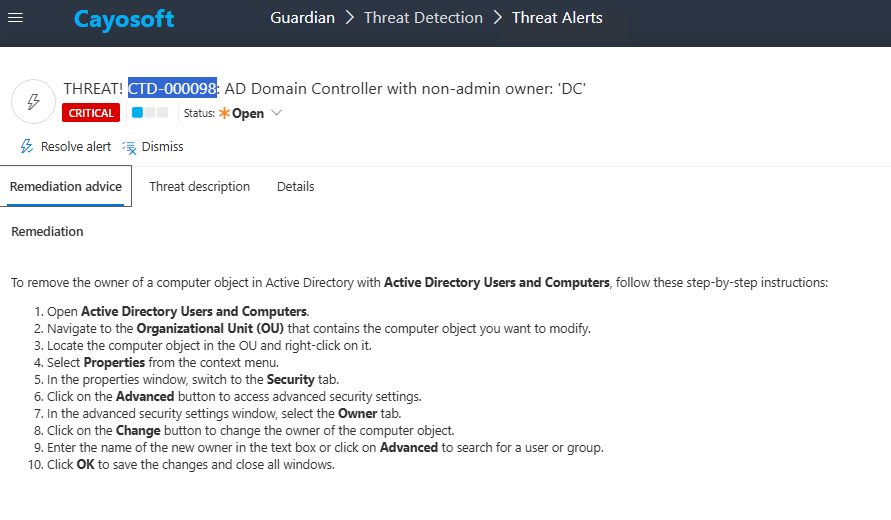Click the Dismiss list icon

point(129,147)
